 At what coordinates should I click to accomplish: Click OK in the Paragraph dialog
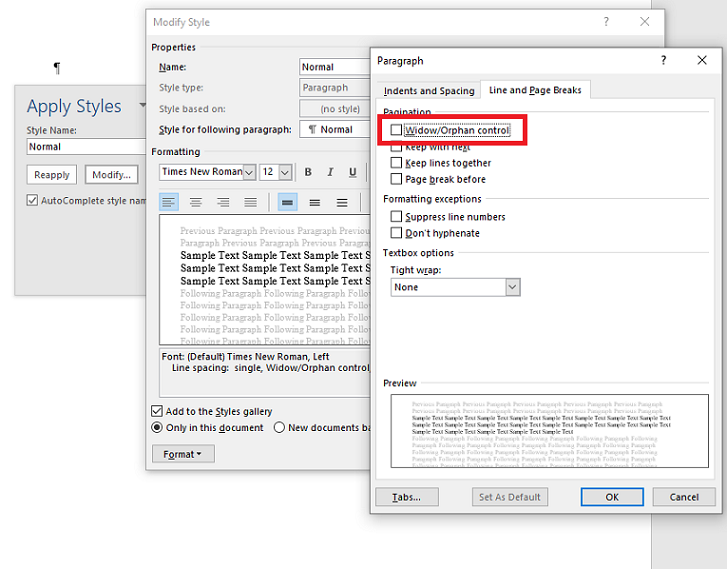612,497
